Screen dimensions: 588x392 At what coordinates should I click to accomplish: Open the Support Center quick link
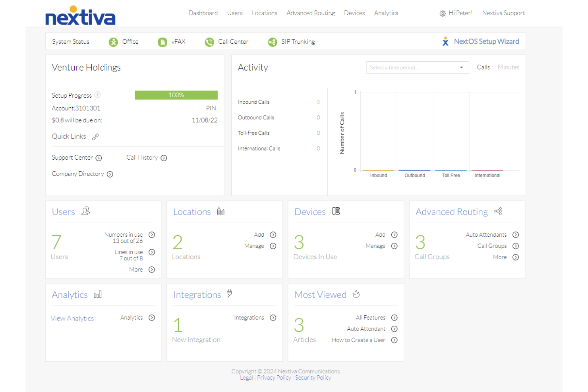click(x=72, y=158)
